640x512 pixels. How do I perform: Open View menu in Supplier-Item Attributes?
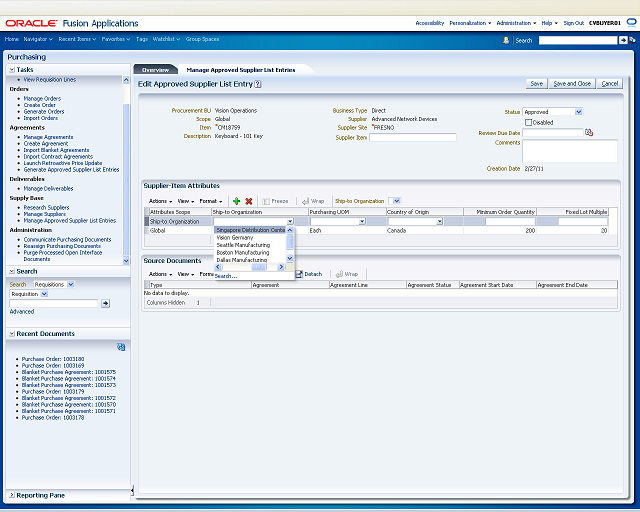click(x=186, y=201)
